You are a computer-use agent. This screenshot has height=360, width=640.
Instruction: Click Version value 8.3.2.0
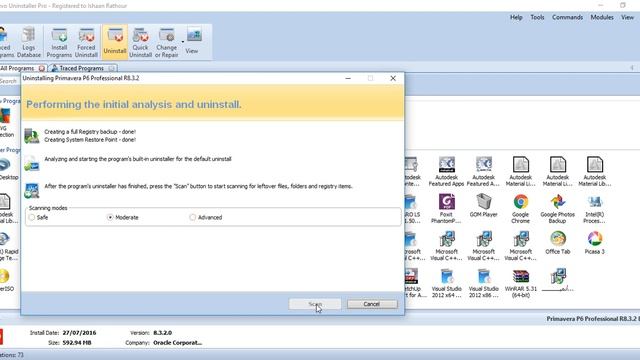click(162, 333)
